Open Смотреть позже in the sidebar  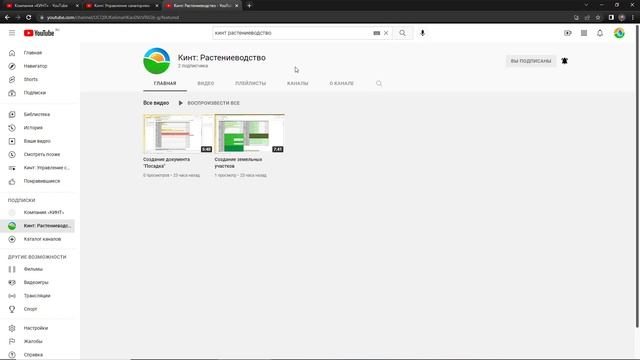[37, 155]
